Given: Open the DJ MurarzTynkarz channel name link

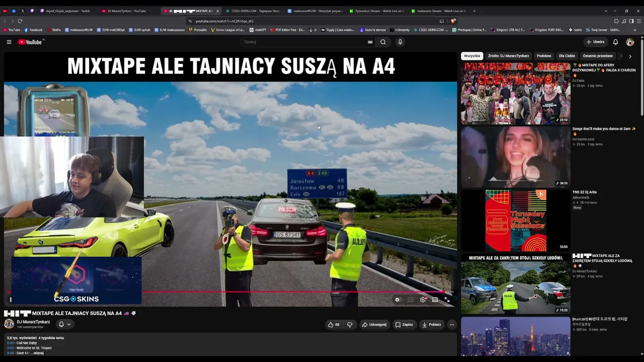Looking at the screenshot, I should [34, 322].
